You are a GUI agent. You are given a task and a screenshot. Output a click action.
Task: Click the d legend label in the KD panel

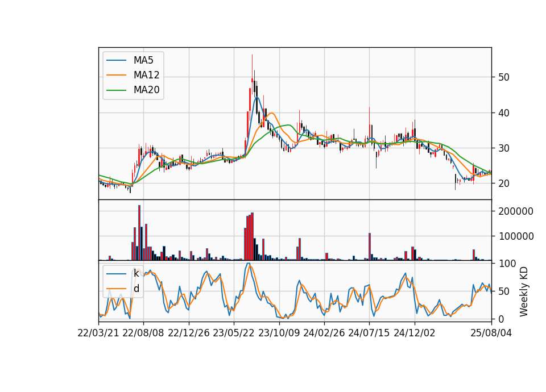pyautogui.click(x=136, y=289)
